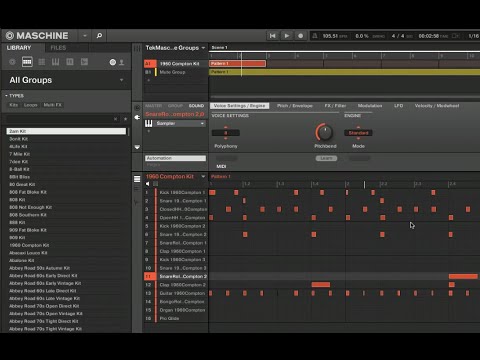Switch to the LIBRARY tab
The width and height of the screenshot is (480, 360).
point(19,48)
